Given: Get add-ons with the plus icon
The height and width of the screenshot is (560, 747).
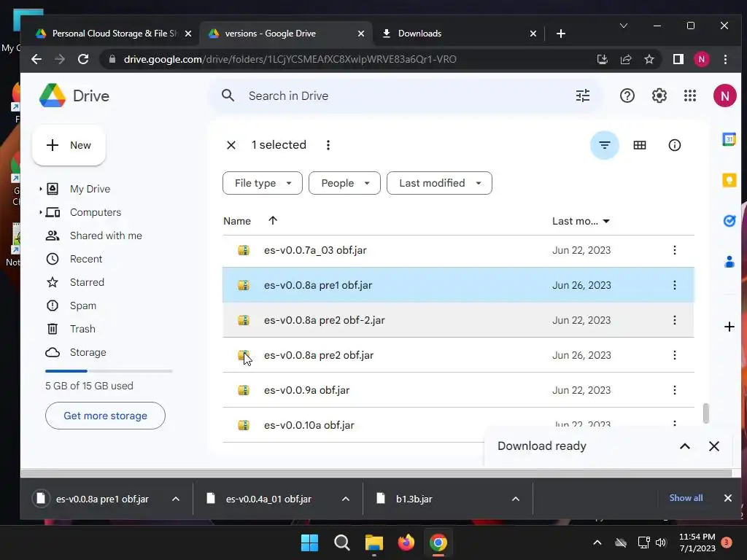Looking at the screenshot, I should [729, 327].
